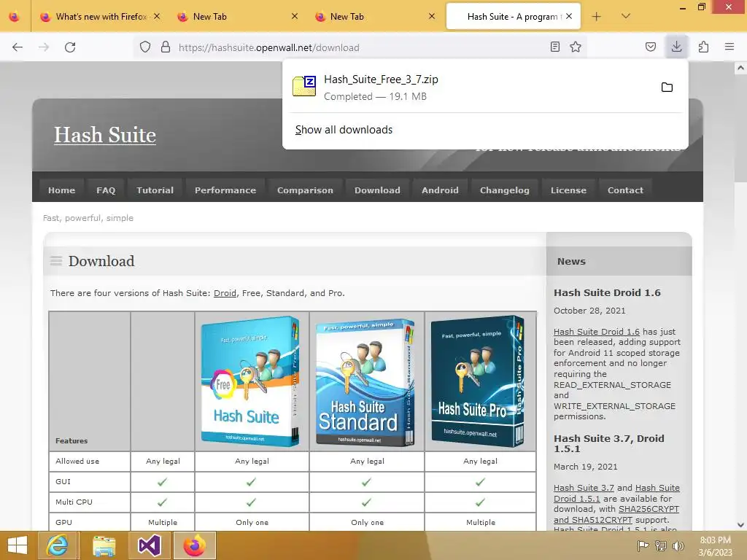Click the Hash Suite Droid 1.6 news heading
This screenshot has width=747, height=560.
point(607,293)
